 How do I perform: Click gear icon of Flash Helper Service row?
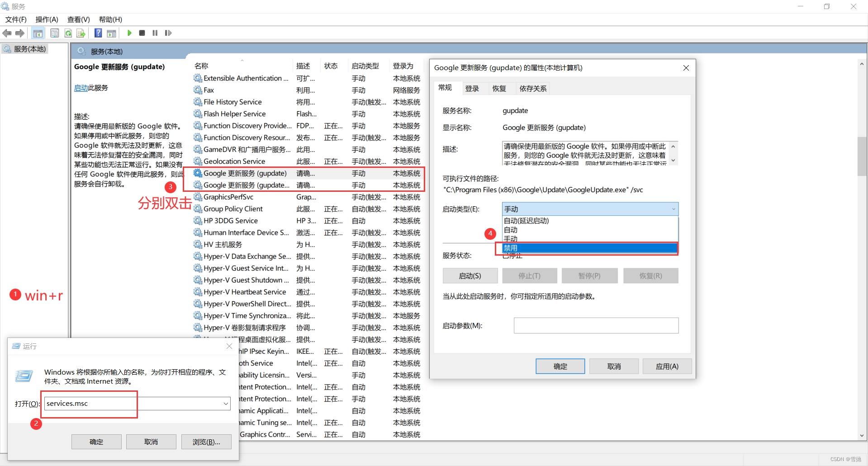(198, 114)
